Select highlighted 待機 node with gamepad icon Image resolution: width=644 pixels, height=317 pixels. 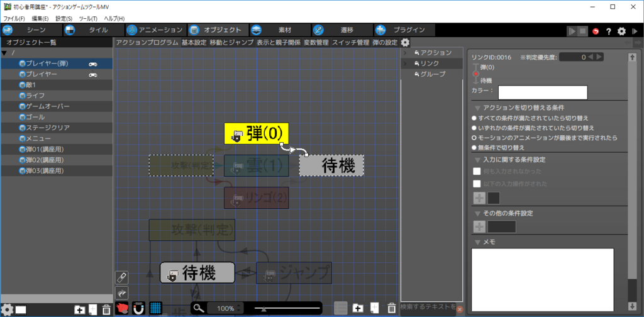point(197,273)
